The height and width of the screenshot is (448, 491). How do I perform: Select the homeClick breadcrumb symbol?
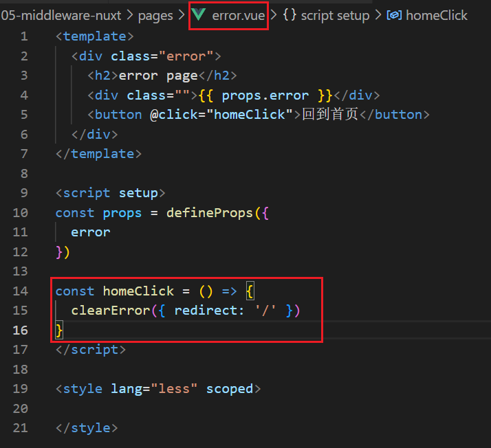437,15
